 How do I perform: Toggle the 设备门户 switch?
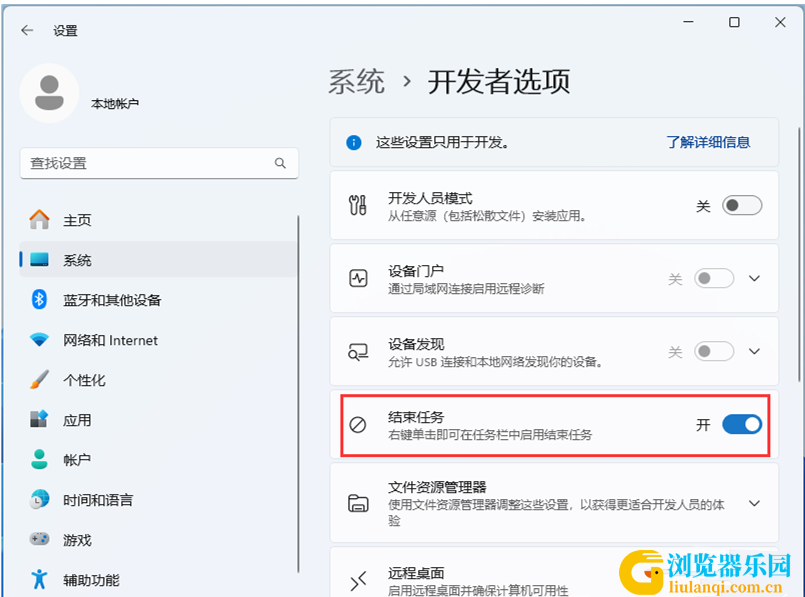(x=714, y=278)
